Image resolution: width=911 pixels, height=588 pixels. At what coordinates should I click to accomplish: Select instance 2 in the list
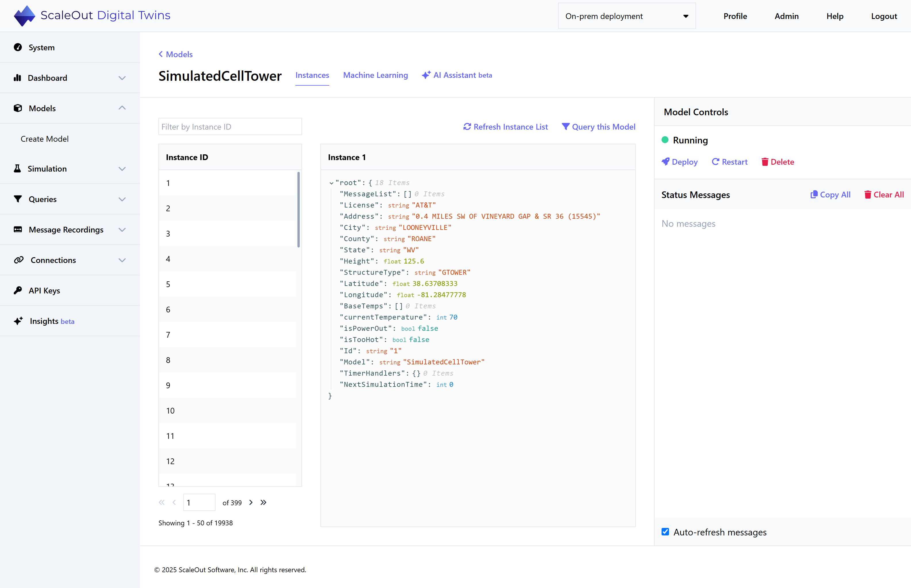click(227, 208)
